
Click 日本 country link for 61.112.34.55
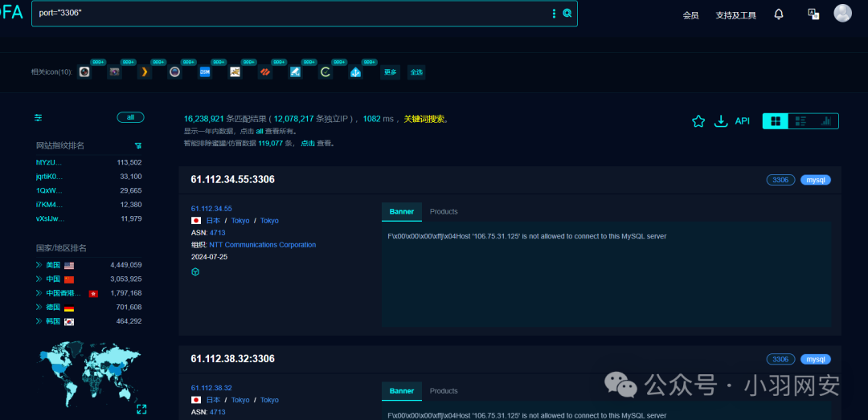pos(213,220)
